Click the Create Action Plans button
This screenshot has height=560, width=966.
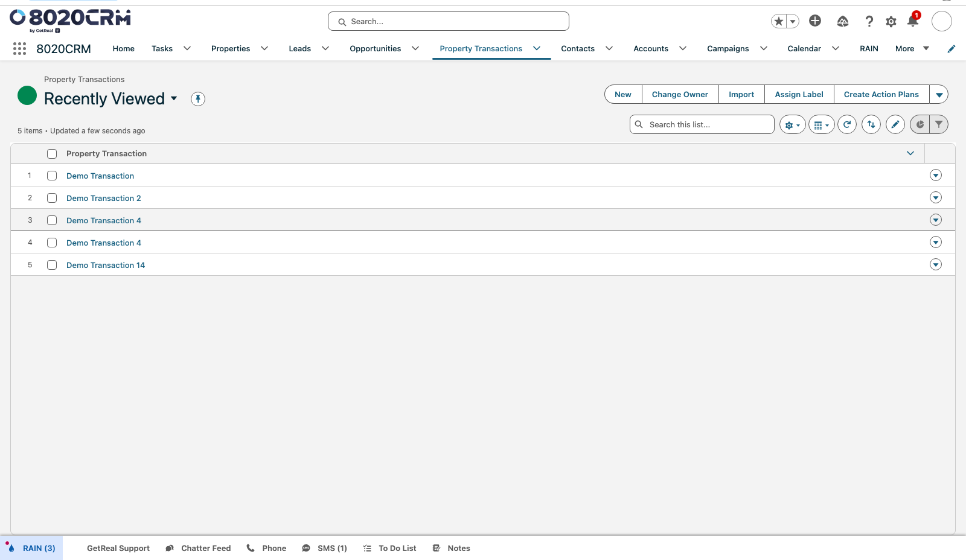(881, 95)
